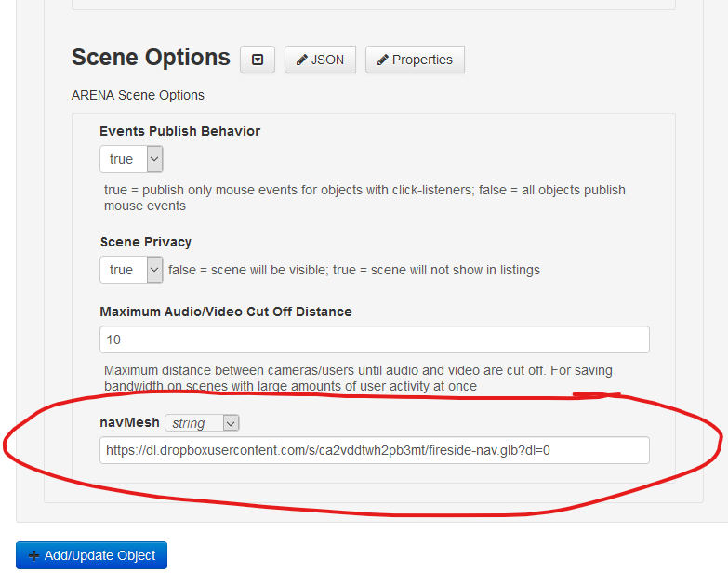Click the Events Publish Behavior label

pyautogui.click(x=179, y=131)
